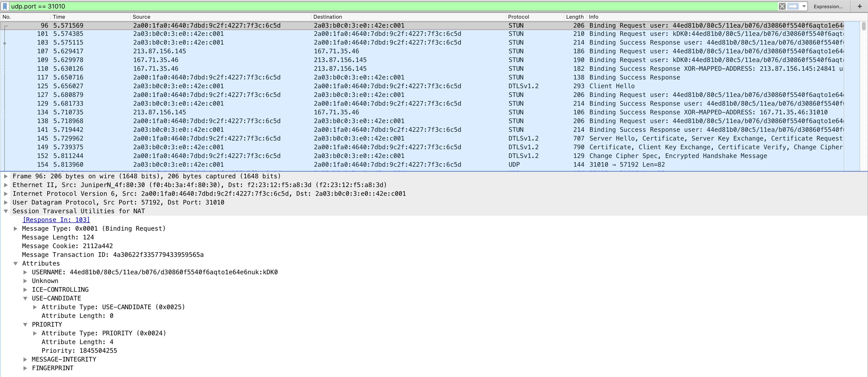Open the filter history dropdown arrow

point(804,6)
